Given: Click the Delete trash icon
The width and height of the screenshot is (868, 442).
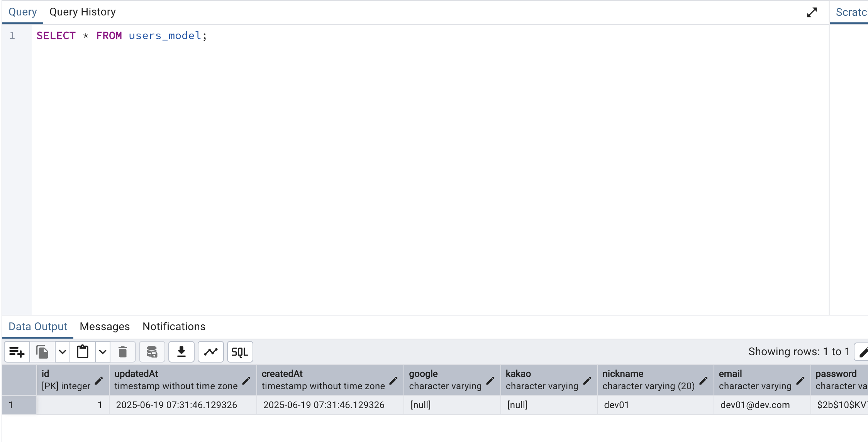Looking at the screenshot, I should [123, 352].
